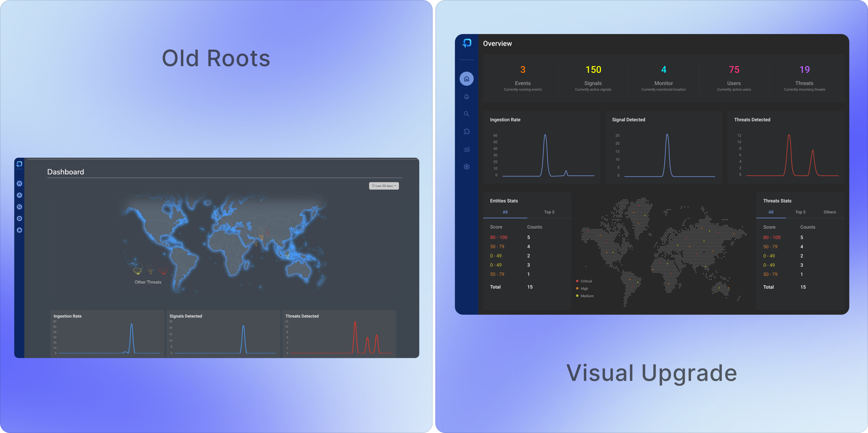The image size is (868, 433).
Task: Open the flame icon in the new sidebar
Action: tap(466, 97)
